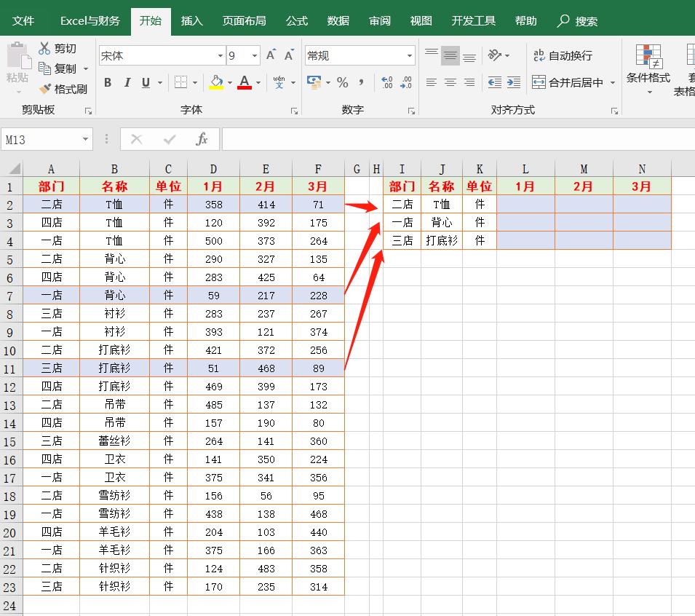Click the insert function fx icon
The height and width of the screenshot is (616, 695).
point(202,139)
